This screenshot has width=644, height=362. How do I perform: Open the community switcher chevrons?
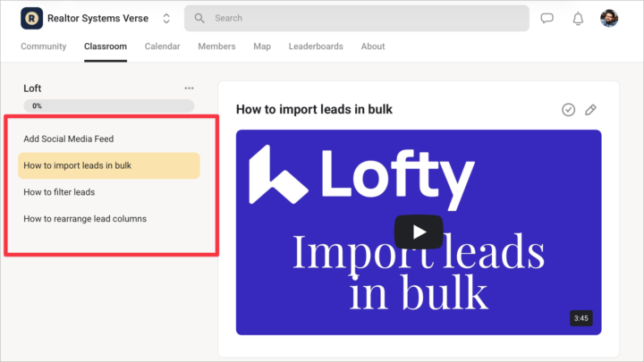click(x=166, y=18)
